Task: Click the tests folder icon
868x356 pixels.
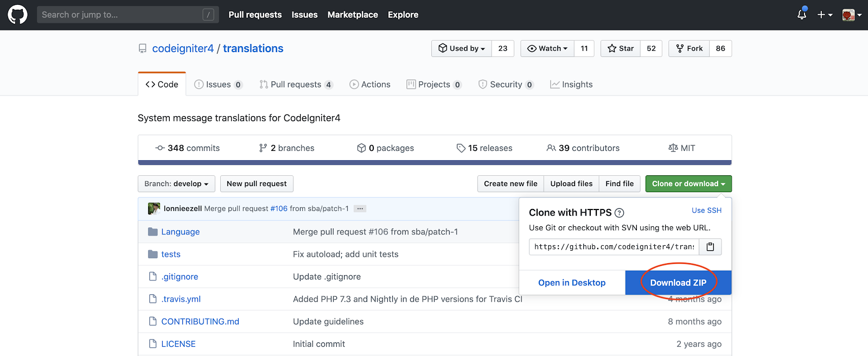Action: tap(152, 254)
